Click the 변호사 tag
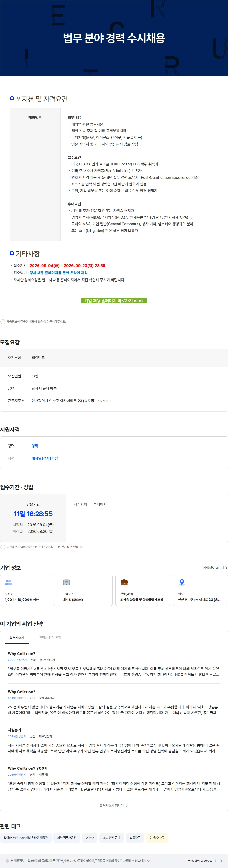This screenshot has height=868, width=228. click(x=90, y=838)
